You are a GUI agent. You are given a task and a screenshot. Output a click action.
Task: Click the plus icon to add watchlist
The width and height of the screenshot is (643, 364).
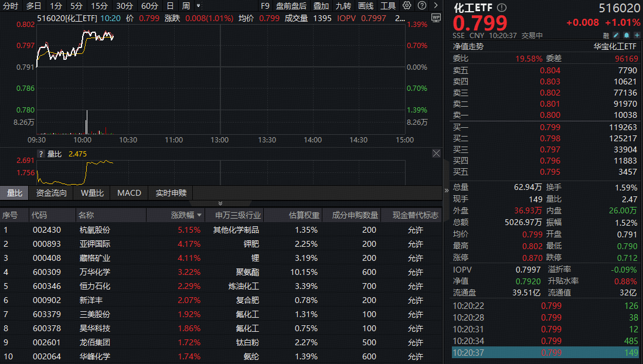click(x=637, y=35)
